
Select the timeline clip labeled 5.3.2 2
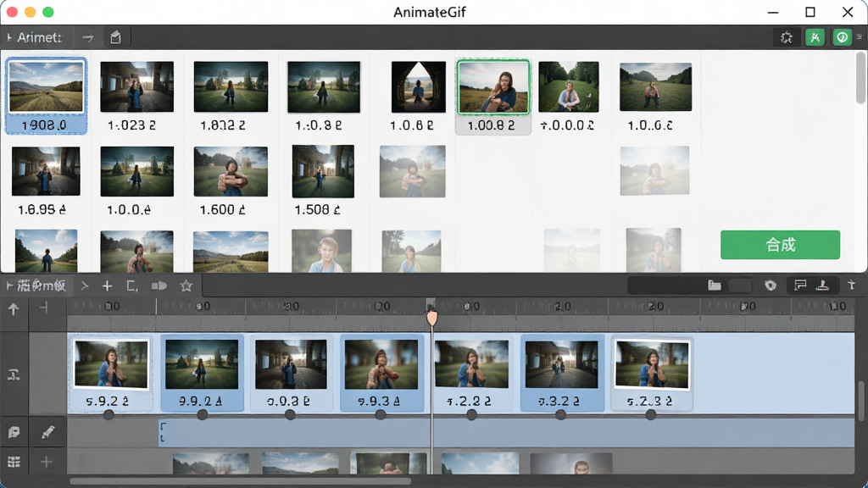click(561, 373)
